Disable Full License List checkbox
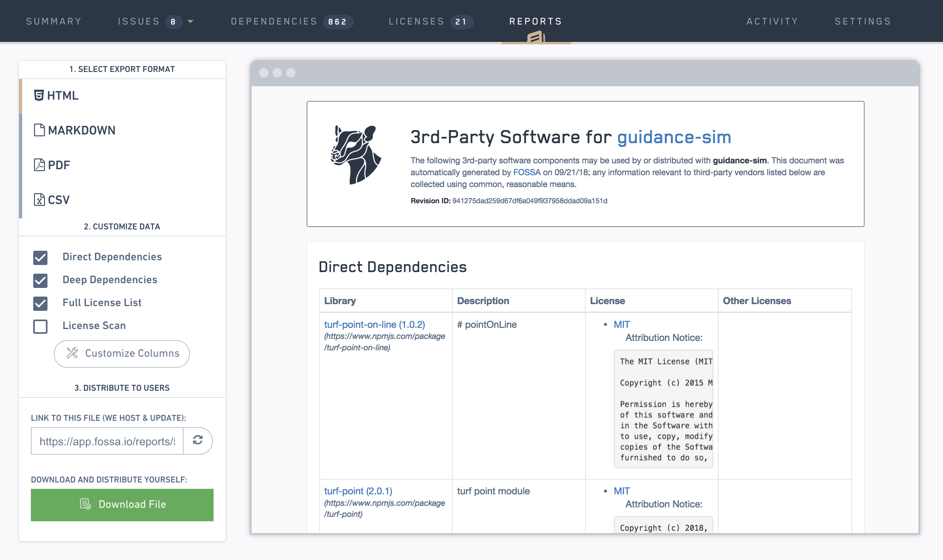 [x=40, y=303]
